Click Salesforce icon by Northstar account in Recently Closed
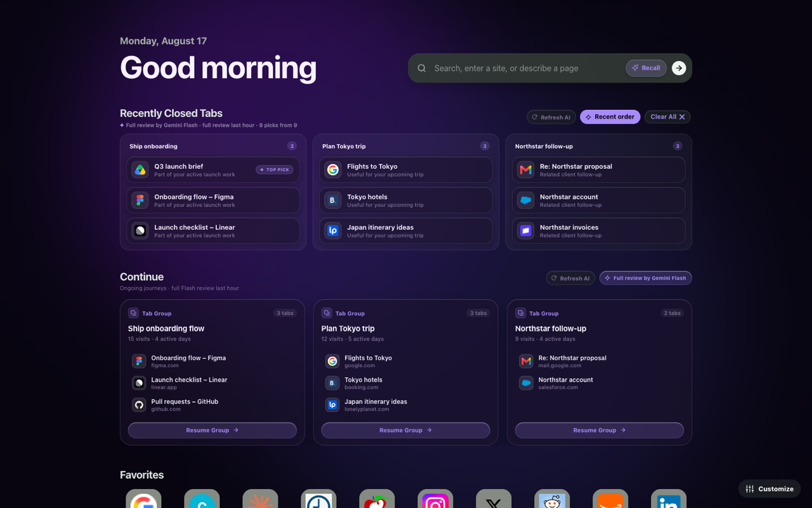 (x=526, y=200)
